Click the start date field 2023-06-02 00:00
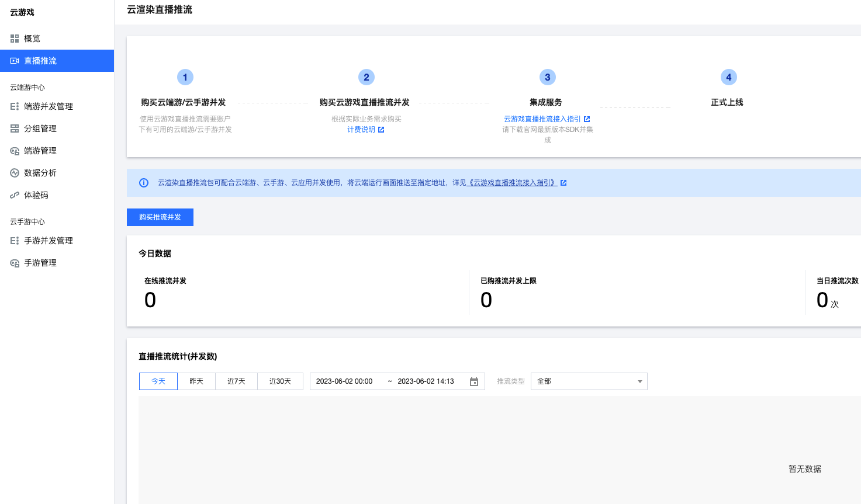Viewport: 861px width, 504px height. pyautogui.click(x=344, y=381)
